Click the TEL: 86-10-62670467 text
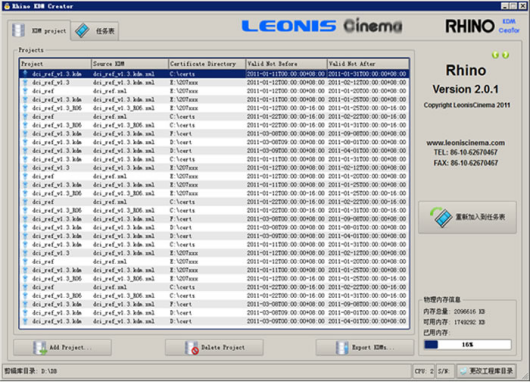Viewport: 531px width, 382px height. click(x=466, y=152)
